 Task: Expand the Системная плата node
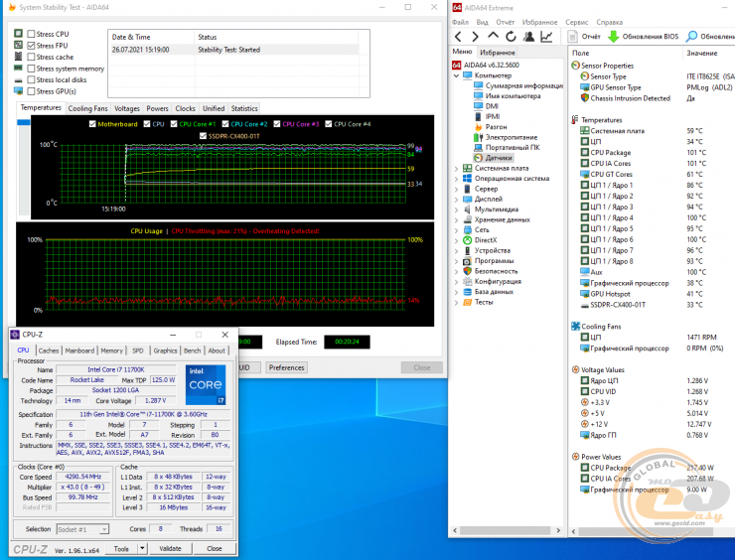tap(456, 168)
